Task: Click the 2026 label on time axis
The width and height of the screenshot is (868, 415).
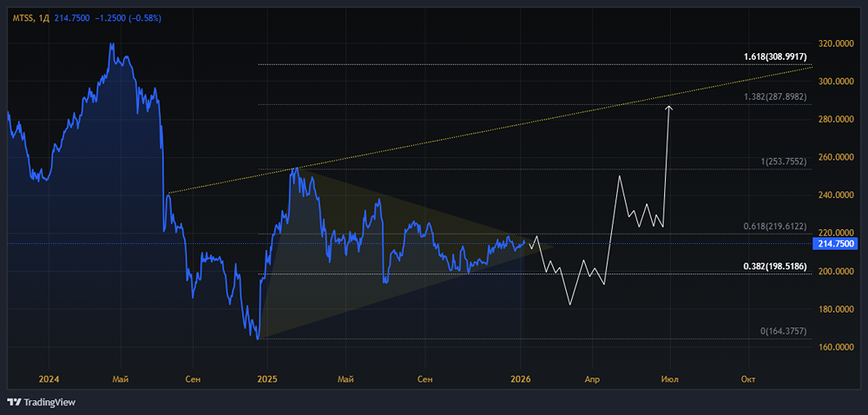Action: tap(521, 379)
